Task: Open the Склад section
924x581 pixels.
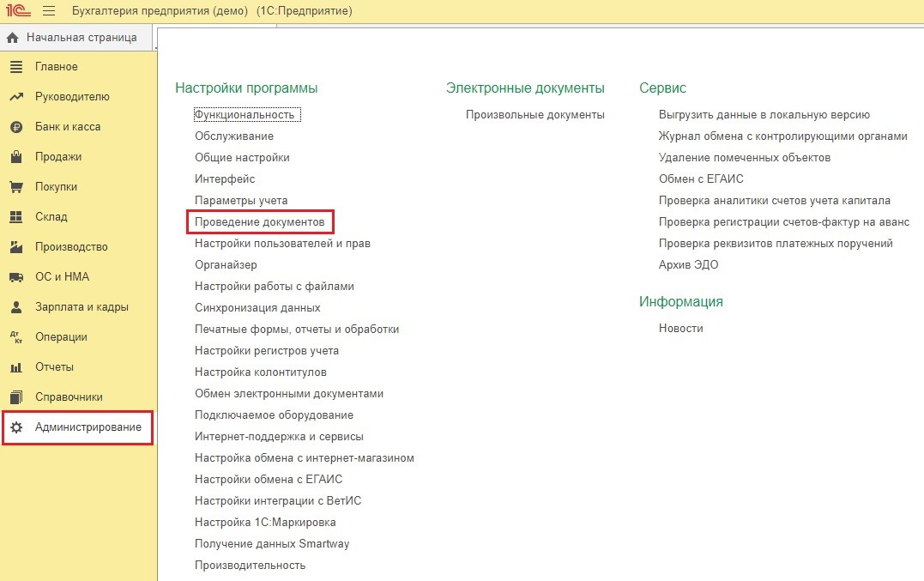Action: 51,217
